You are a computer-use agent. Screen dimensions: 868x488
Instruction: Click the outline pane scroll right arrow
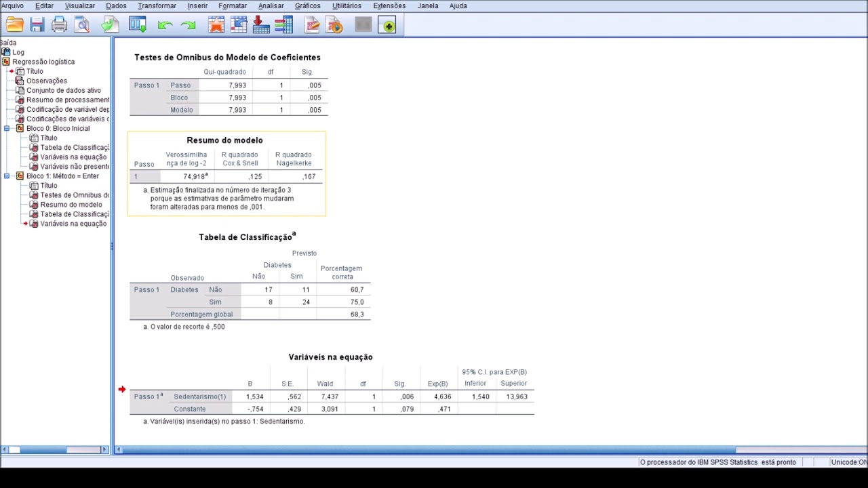(x=104, y=449)
